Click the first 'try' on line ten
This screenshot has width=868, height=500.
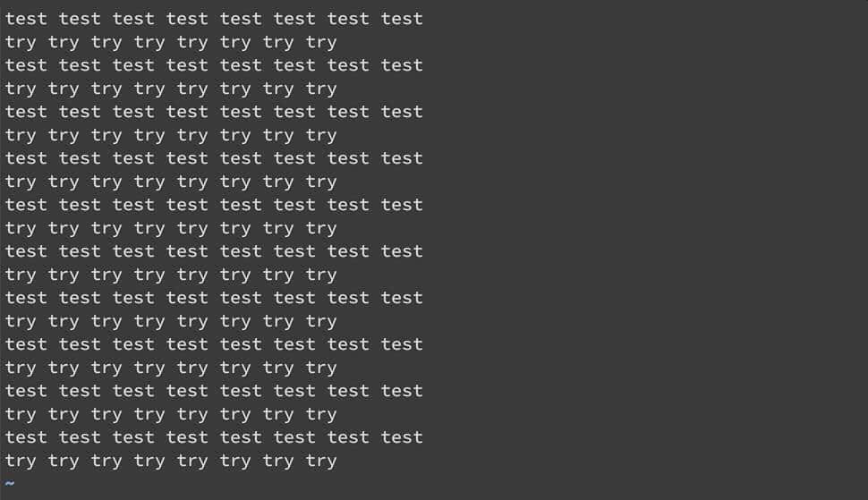click(x=21, y=228)
